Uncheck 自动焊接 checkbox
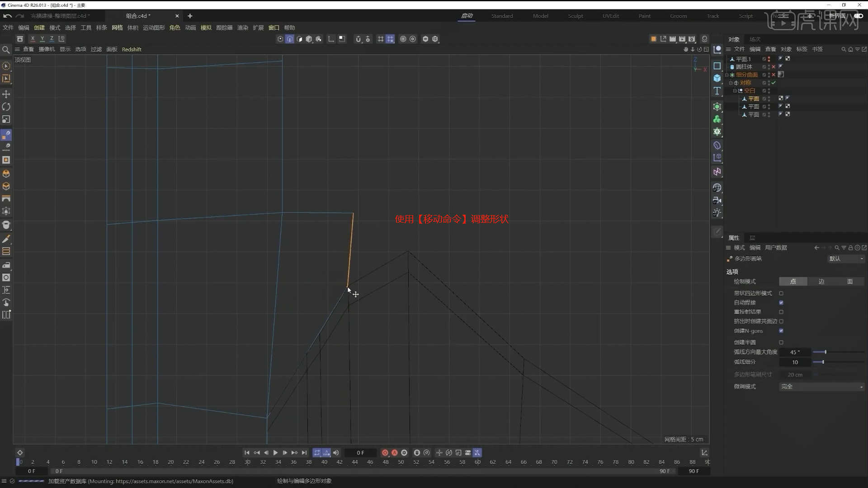Viewport: 868px width, 488px height. click(781, 303)
